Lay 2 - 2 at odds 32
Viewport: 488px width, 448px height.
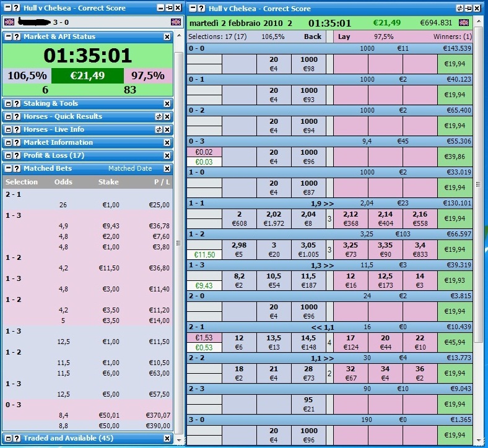(x=351, y=373)
